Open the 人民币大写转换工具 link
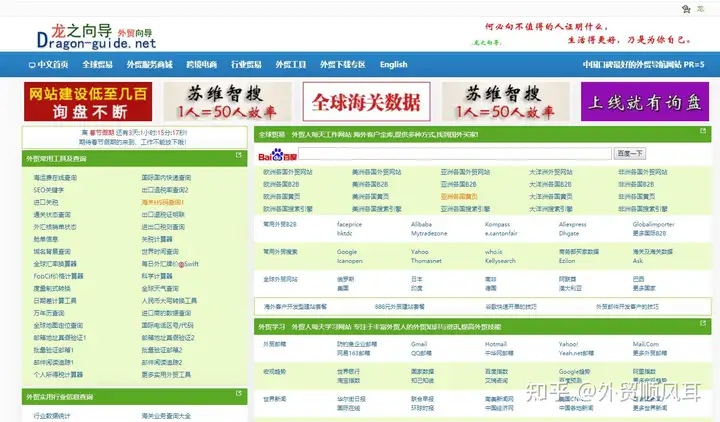 click(x=169, y=301)
